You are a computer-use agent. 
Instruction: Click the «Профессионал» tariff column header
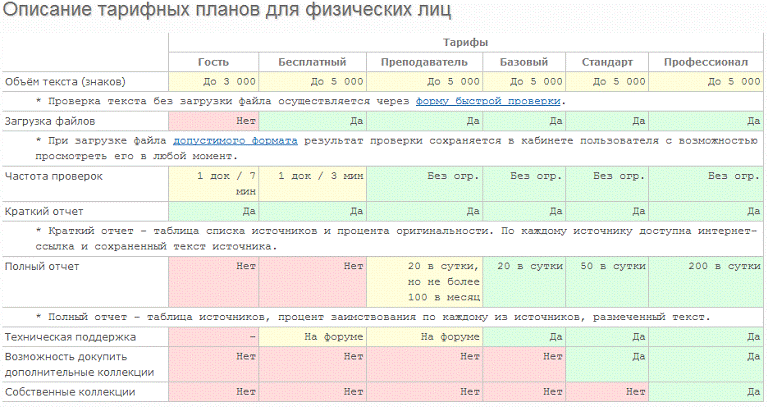click(x=706, y=62)
